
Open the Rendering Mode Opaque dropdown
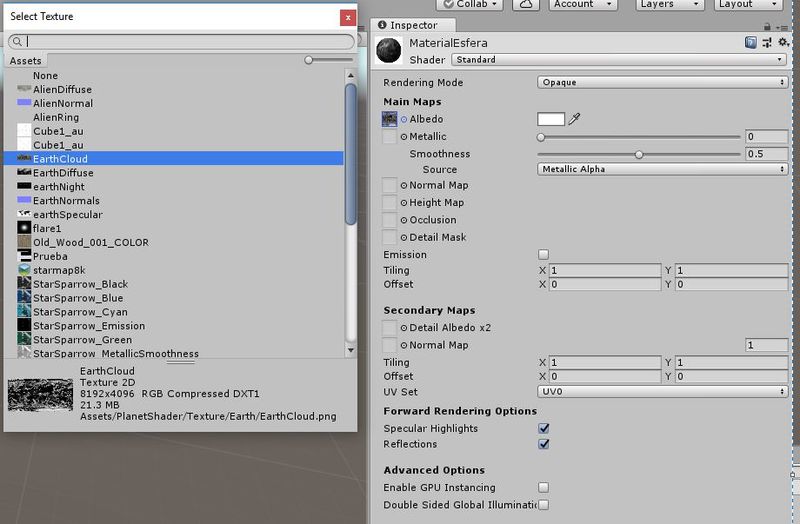tap(662, 82)
